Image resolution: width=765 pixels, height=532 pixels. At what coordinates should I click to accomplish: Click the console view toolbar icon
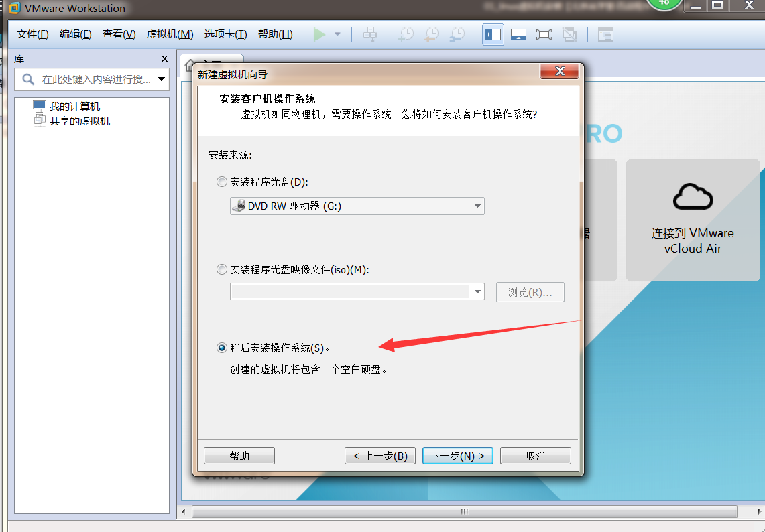pos(605,35)
